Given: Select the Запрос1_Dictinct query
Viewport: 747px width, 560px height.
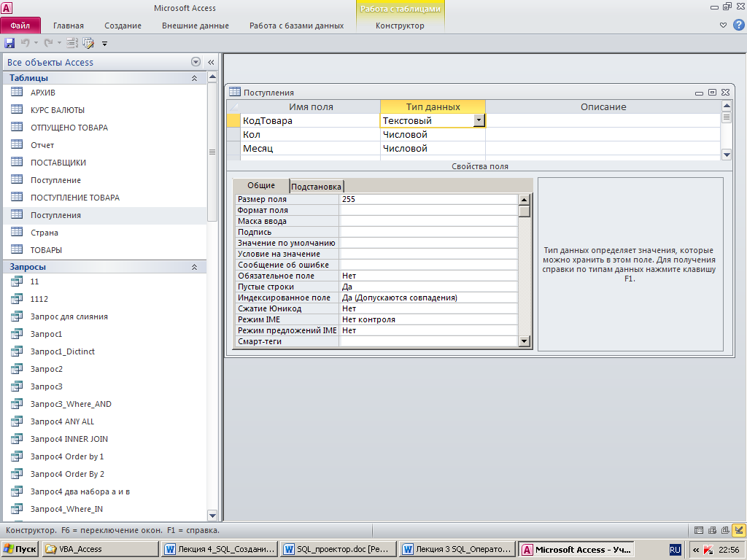Looking at the screenshot, I should 63,351.
